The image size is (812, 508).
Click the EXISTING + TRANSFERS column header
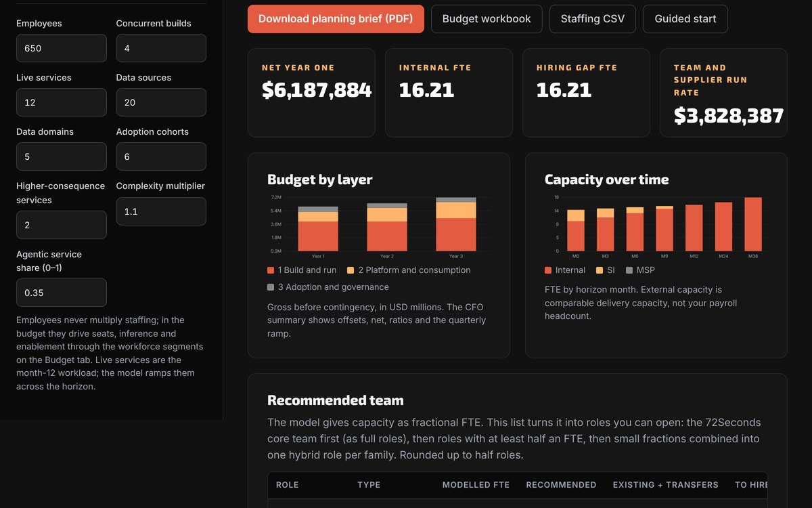(666, 485)
